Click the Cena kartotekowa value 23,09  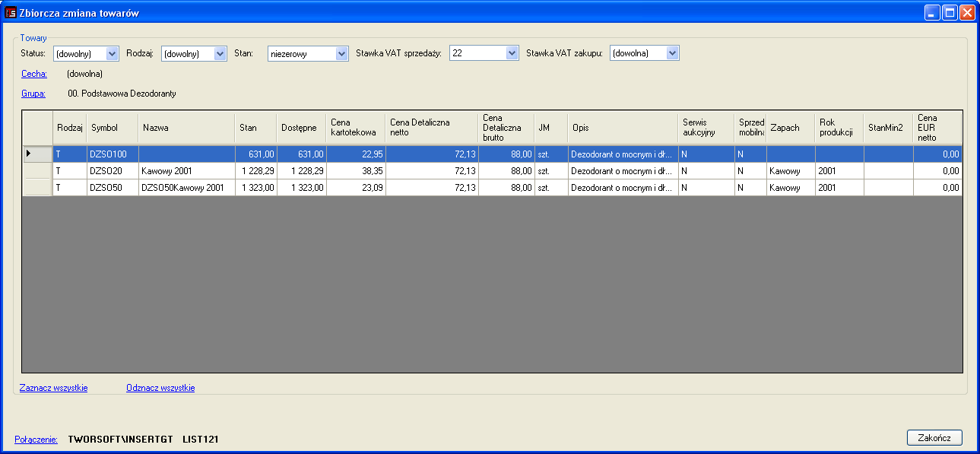point(356,187)
